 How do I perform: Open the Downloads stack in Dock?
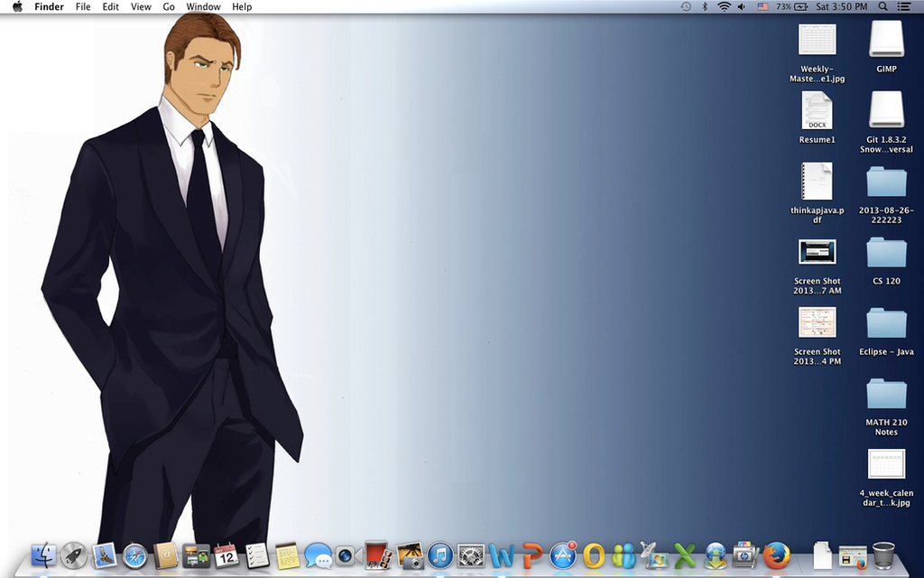coord(853,556)
